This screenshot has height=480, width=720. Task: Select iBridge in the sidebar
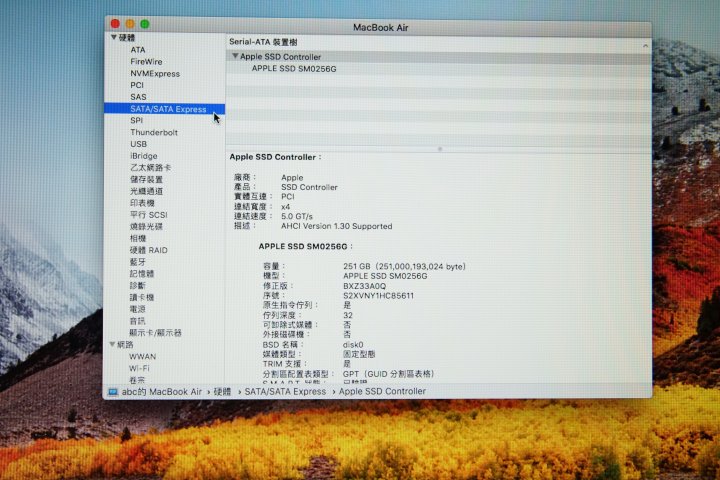click(143, 156)
